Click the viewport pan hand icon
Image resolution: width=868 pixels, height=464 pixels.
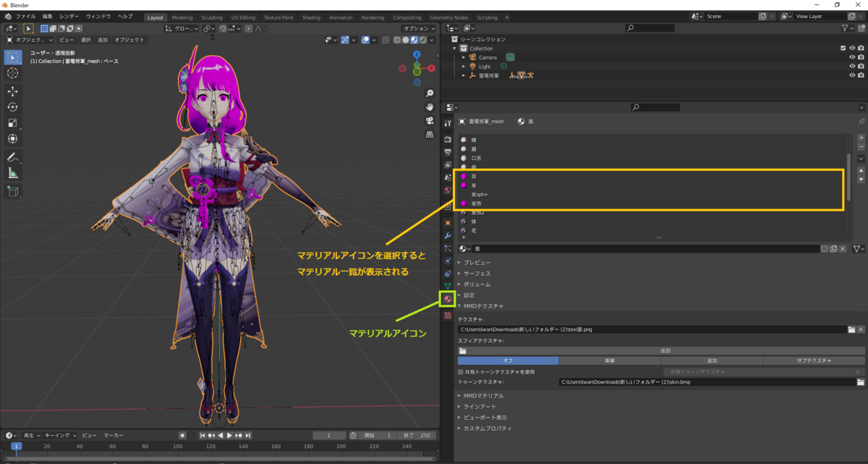(x=430, y=108)
